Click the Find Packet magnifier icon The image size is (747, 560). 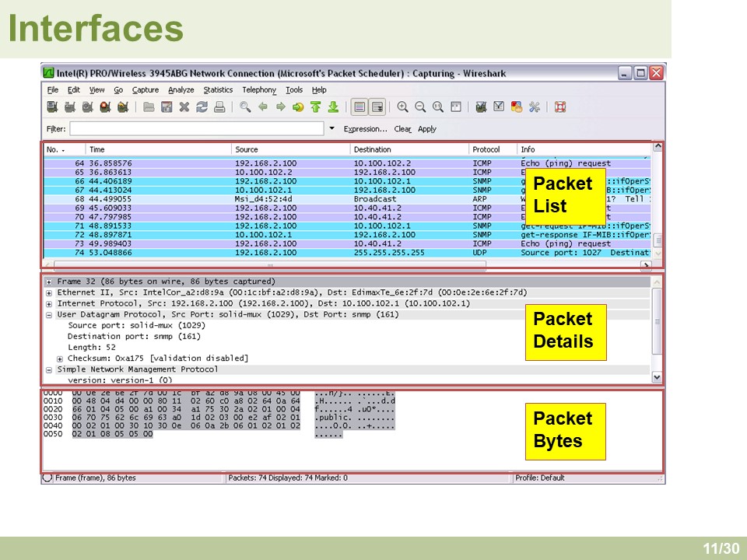click(245, 107)
